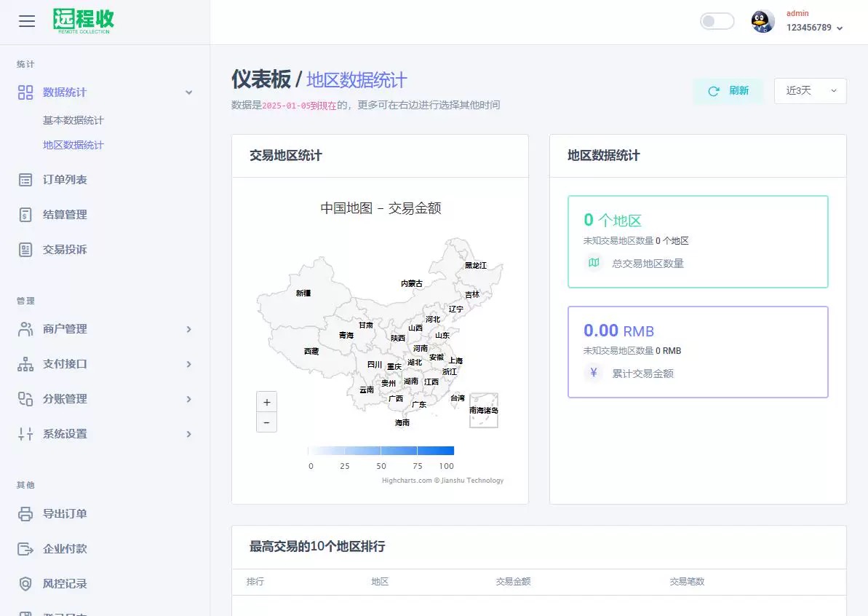
Task: Open the hamburger sidebar menu icon
Action: point(27,21)
